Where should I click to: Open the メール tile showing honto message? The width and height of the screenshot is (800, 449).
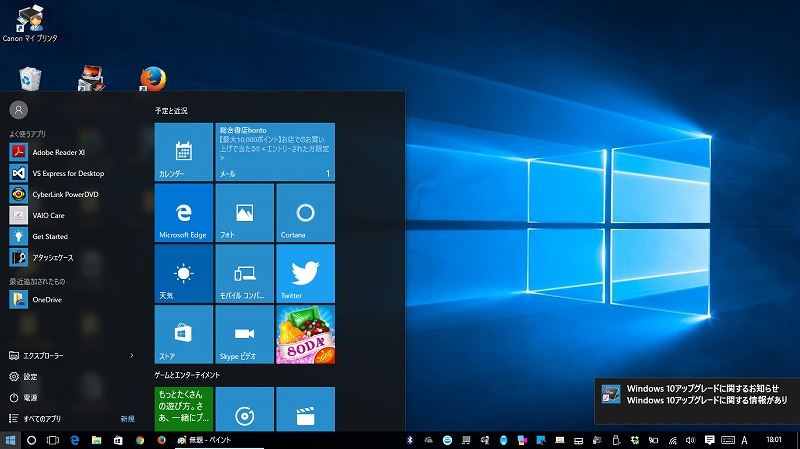pyautogui.click(x=275, y=152)
